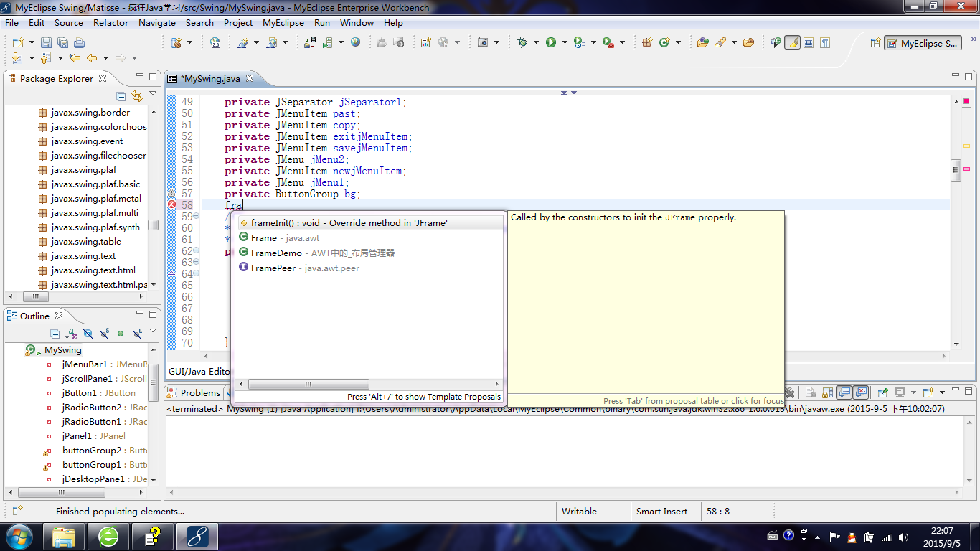Click the Search flashlight icon

720,42
